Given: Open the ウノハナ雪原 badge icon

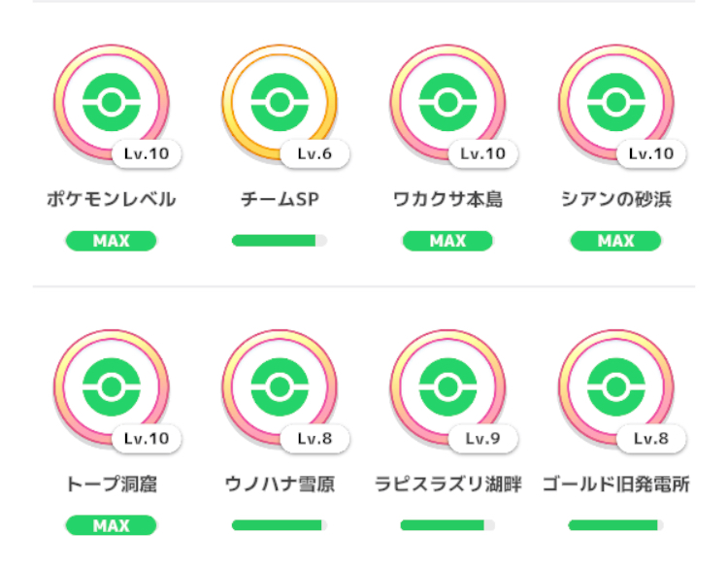Looking at the screenshot, I should (280, 386).
